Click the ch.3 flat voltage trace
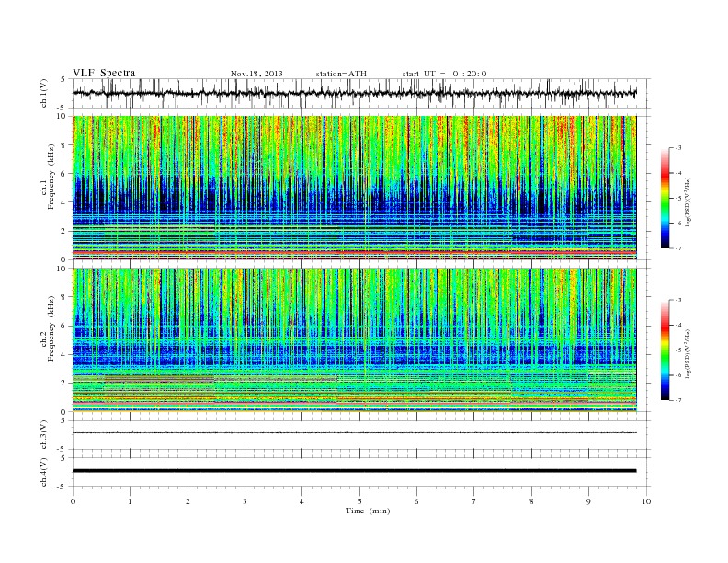The width and height of the screenshot is (728, 563). (x=354, y=433)
